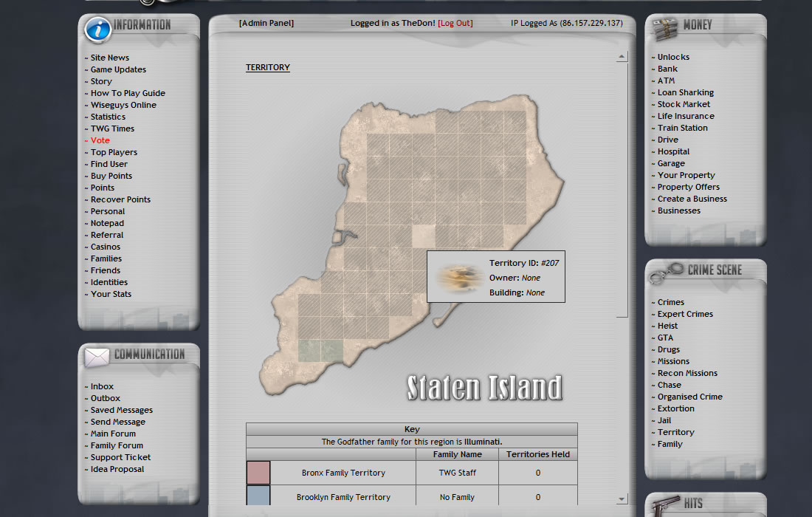Open Expert Crimes page
The height and width of the screenshot is (517, 812).
pyautogui.click(x=685, y=314)
